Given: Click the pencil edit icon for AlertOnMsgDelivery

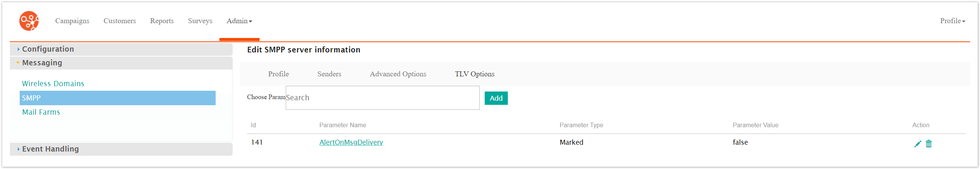Looking at the screenshot, I should (x=917, y=144).
